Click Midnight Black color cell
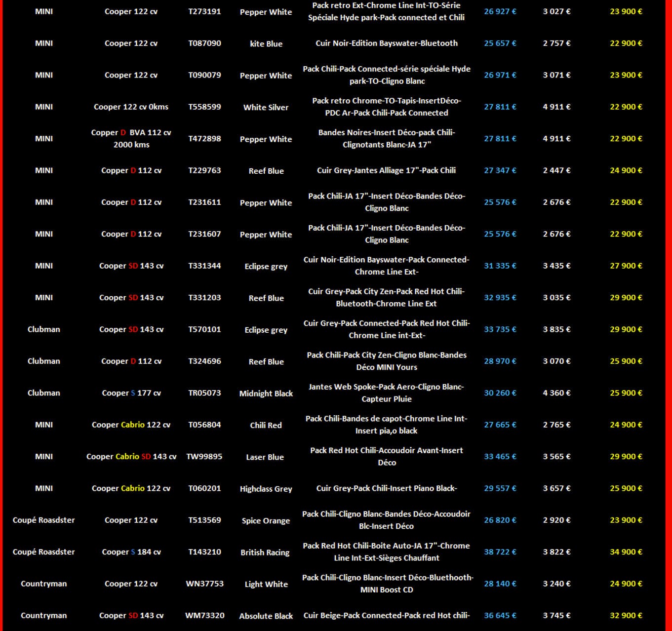 click(266, 394)
